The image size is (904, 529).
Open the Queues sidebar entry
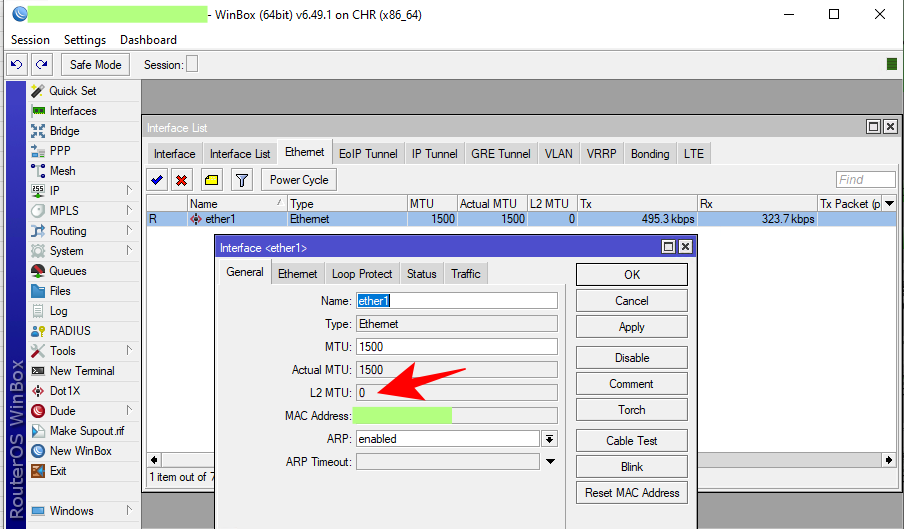[67, 271]
